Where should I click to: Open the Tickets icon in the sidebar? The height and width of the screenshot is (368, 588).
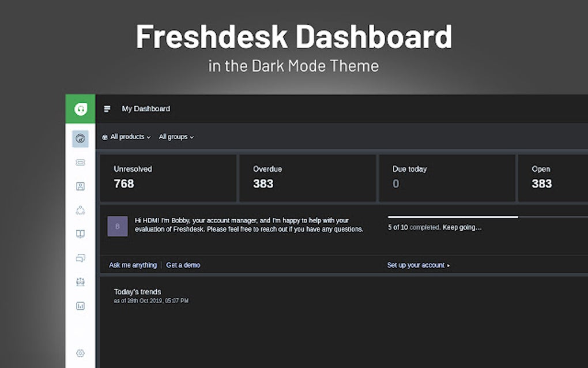pyautogui.click(x=80, y=162)
